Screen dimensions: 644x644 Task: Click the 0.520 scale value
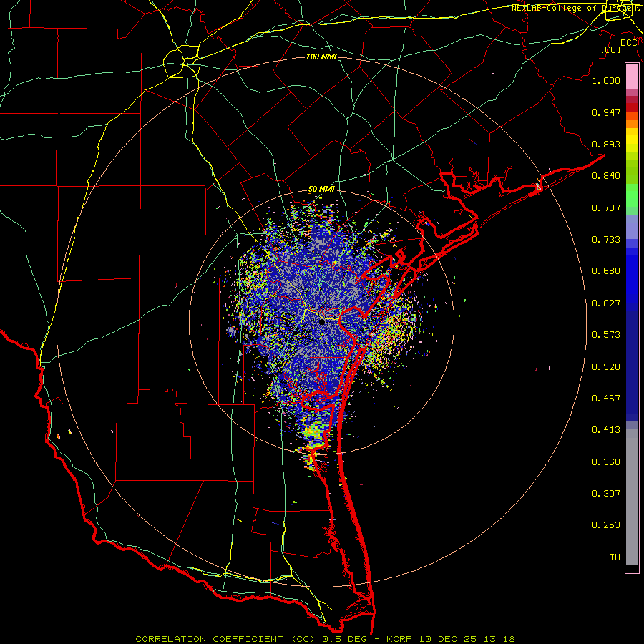[x=606, y=367]
